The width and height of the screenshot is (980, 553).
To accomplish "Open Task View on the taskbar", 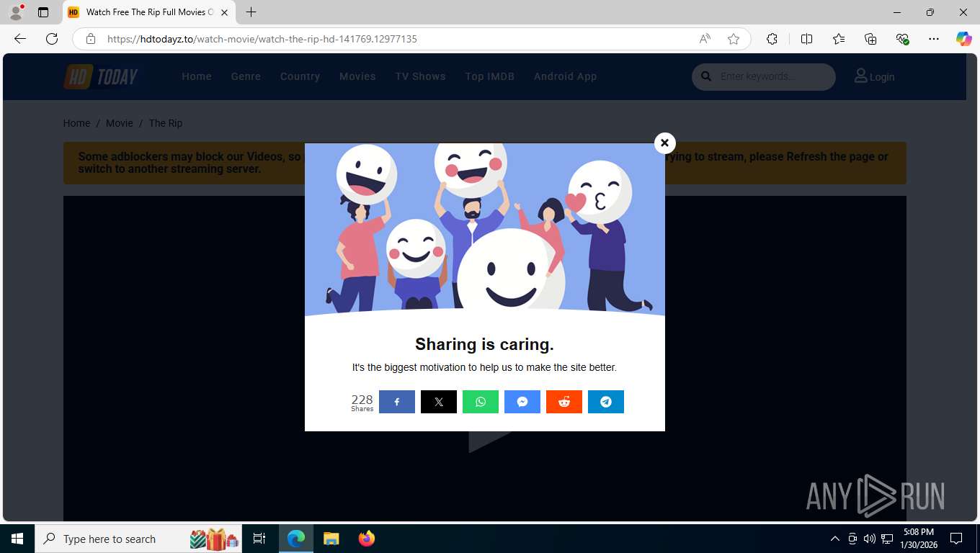I will 259,539.
